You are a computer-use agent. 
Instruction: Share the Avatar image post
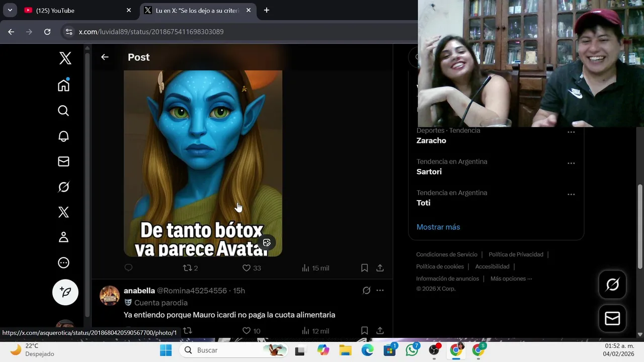380,268
